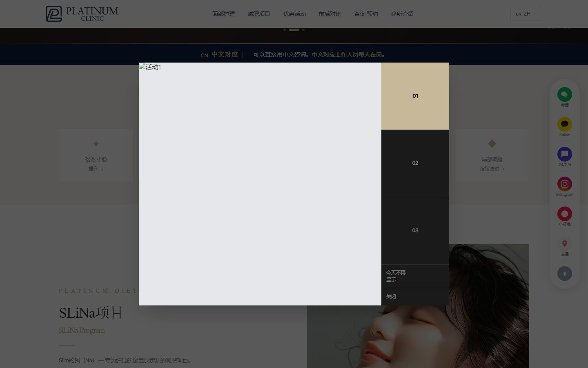
Task: Open the CN ZH language dropdown
Action: pos(526,14)
